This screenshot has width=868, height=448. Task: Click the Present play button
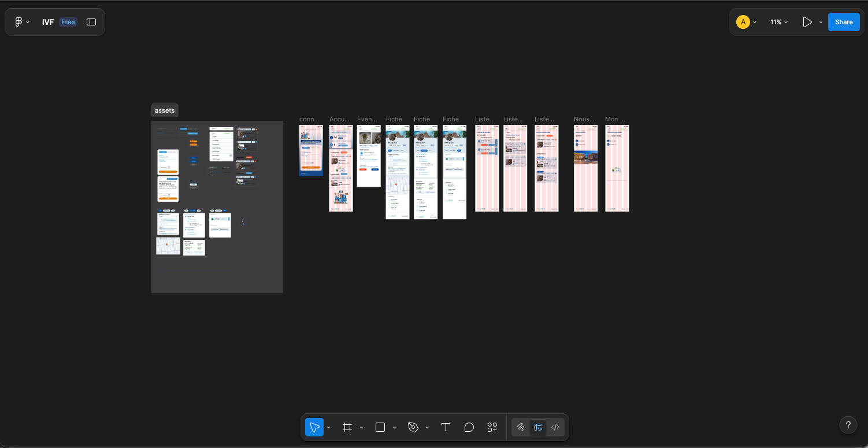tap(807, 22)
